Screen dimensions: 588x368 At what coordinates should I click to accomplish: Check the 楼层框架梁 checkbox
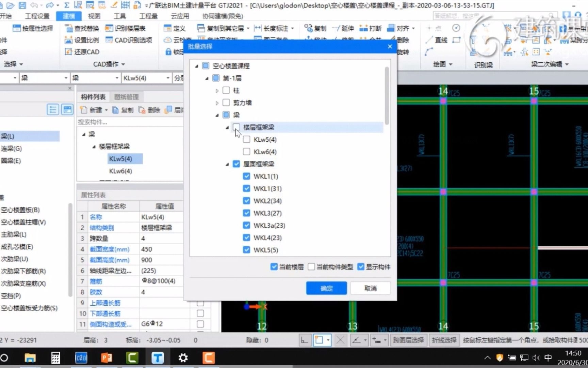pos(236,127)
